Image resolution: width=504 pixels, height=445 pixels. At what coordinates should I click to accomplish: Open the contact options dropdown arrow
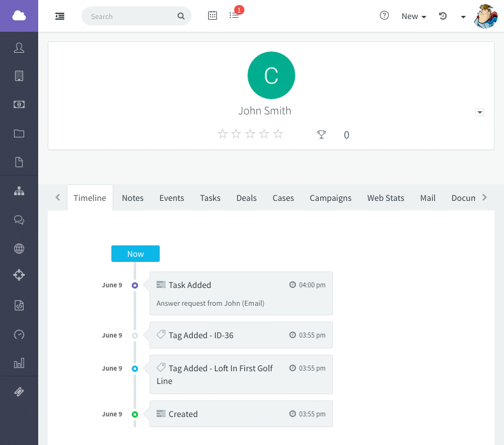tap(480, 113)
